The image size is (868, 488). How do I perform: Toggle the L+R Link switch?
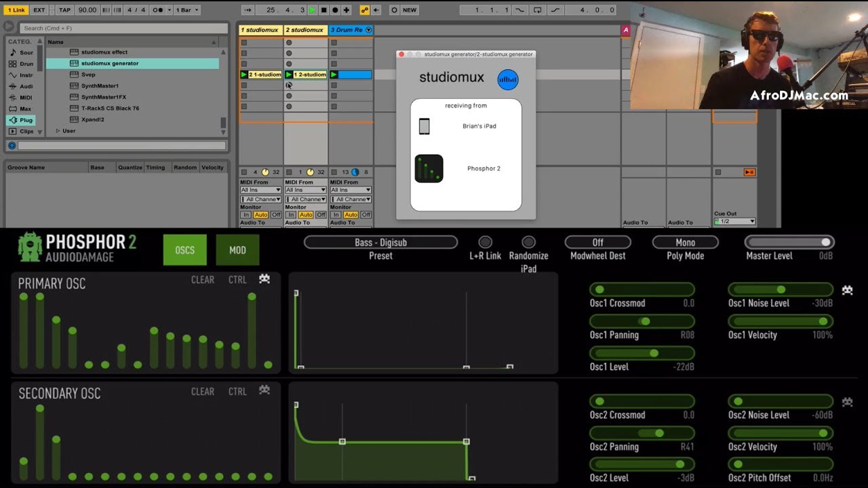[485, 242]
